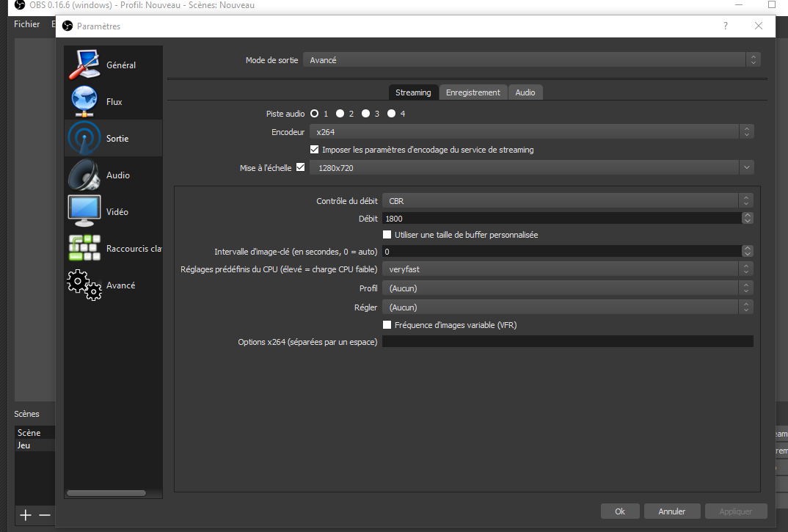This screenshot has width=788, height=532.
Task: Open the Mode de sortie dropdown
Action: point(532,60)
